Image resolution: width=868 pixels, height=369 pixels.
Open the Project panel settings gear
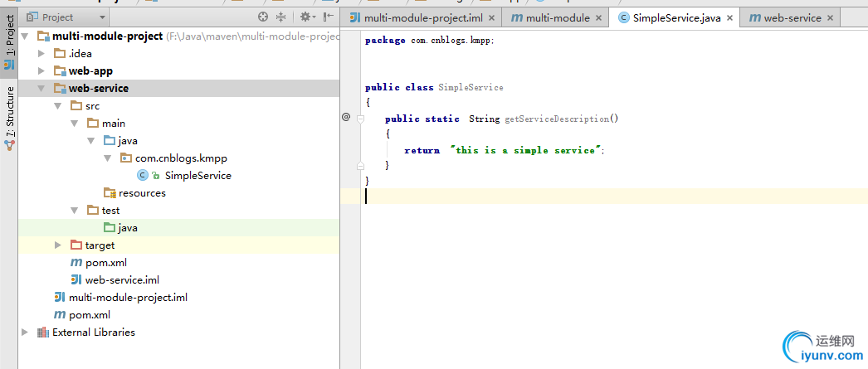tap(305, 17)
